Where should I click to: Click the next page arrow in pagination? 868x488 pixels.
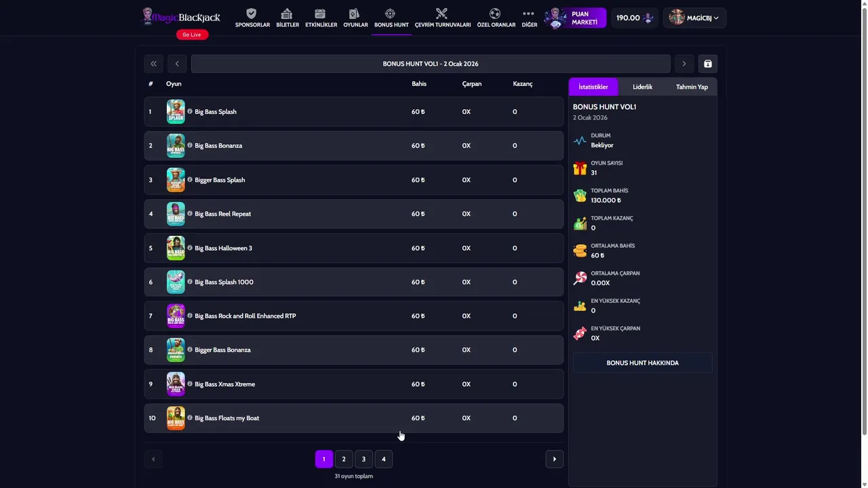554,459
